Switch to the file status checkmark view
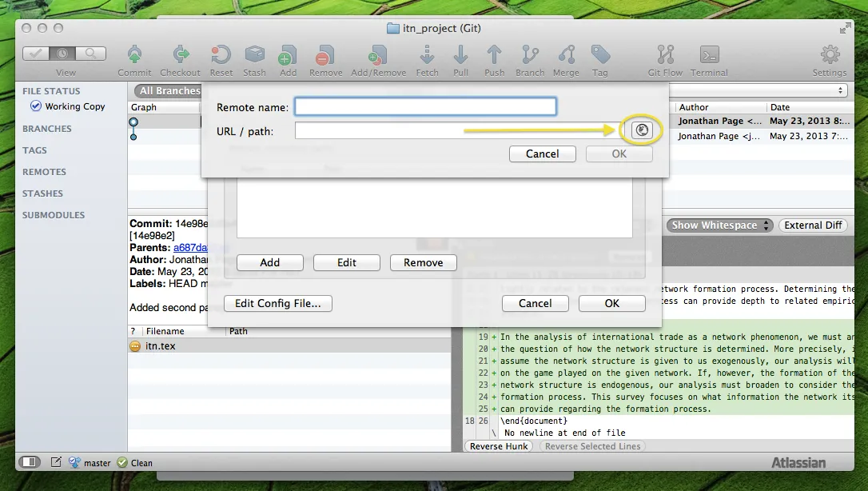This screenshot has height=491, width=868. point(36,54)
